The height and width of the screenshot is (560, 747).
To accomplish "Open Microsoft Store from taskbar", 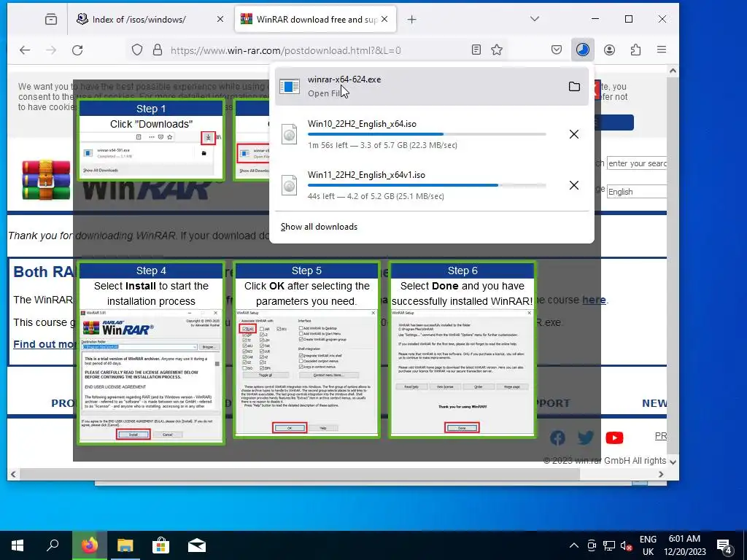I will click(x=161, y=545).
